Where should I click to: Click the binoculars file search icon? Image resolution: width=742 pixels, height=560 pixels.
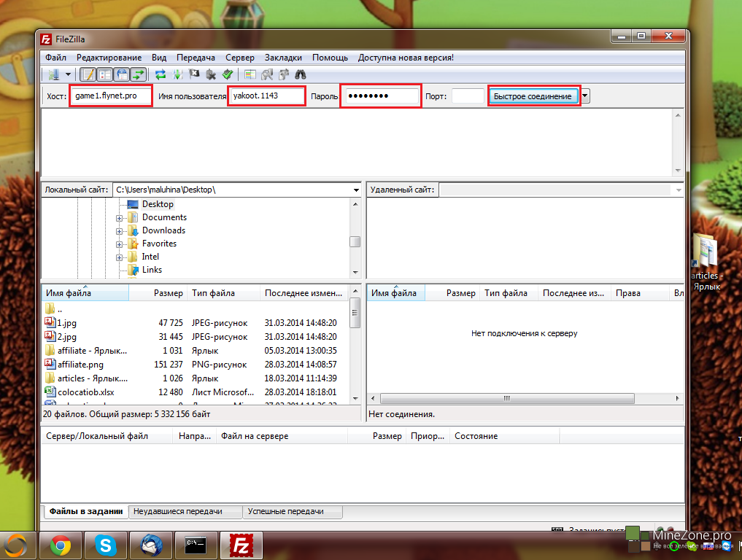[300, 74]
